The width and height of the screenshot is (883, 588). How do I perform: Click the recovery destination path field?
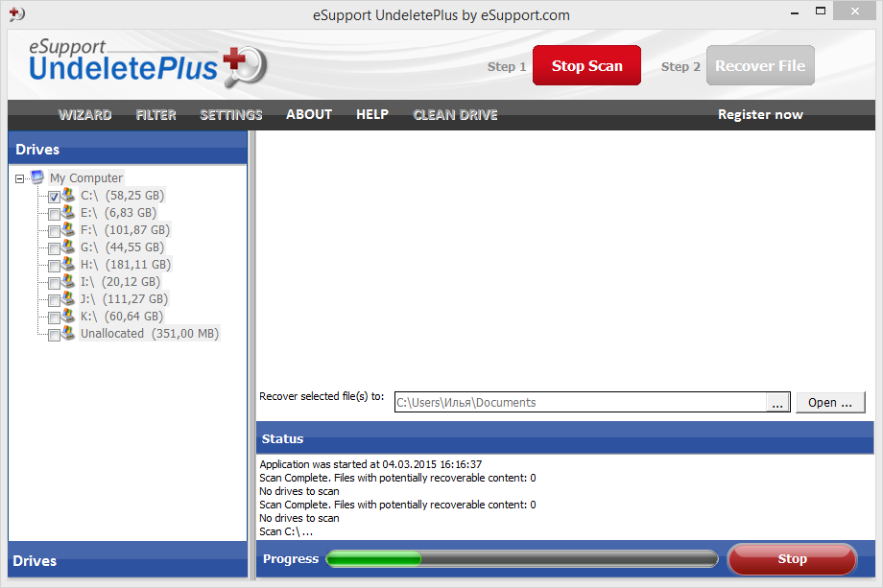pos(581,402)
